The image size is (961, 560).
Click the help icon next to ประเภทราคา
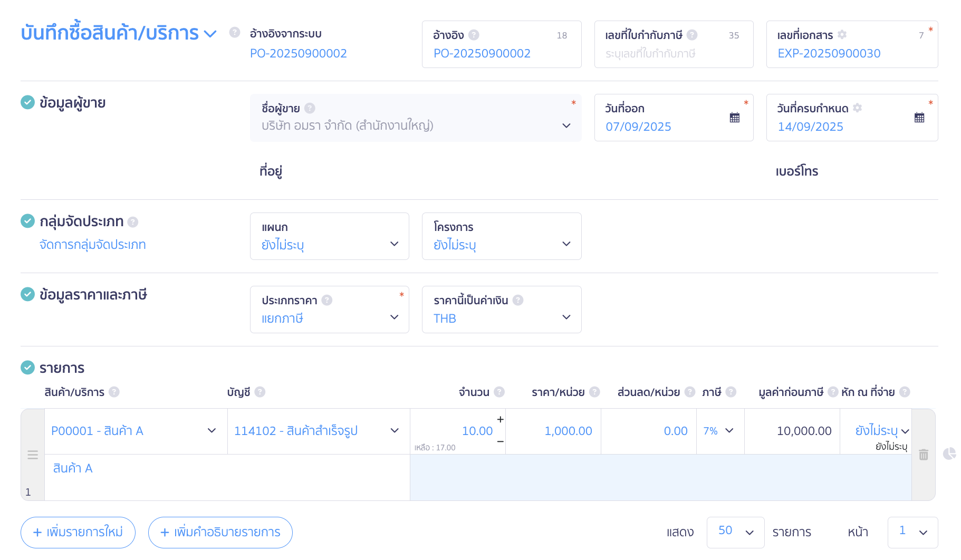point(327,300)
